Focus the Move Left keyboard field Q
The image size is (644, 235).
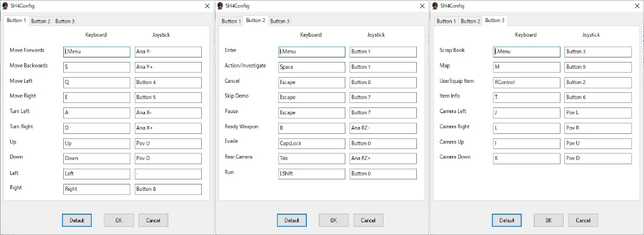click(97, 82)
